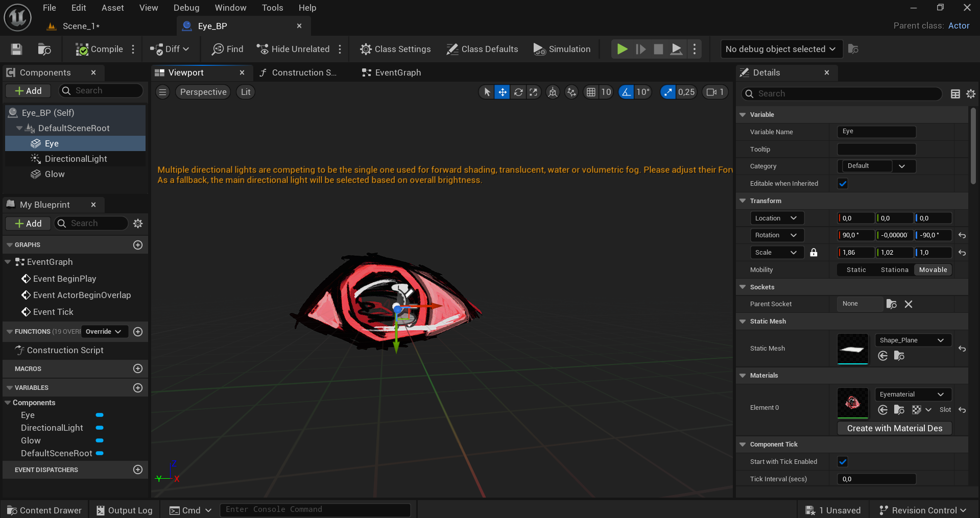Click the Class Defaults button
Screen dimensions: 980x518
[482, 49]
